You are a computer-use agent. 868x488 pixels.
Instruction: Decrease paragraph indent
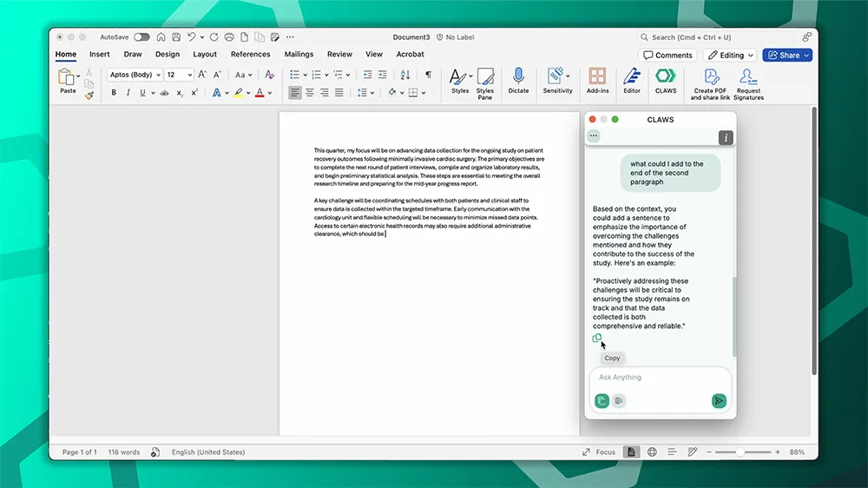coord(367,75)
